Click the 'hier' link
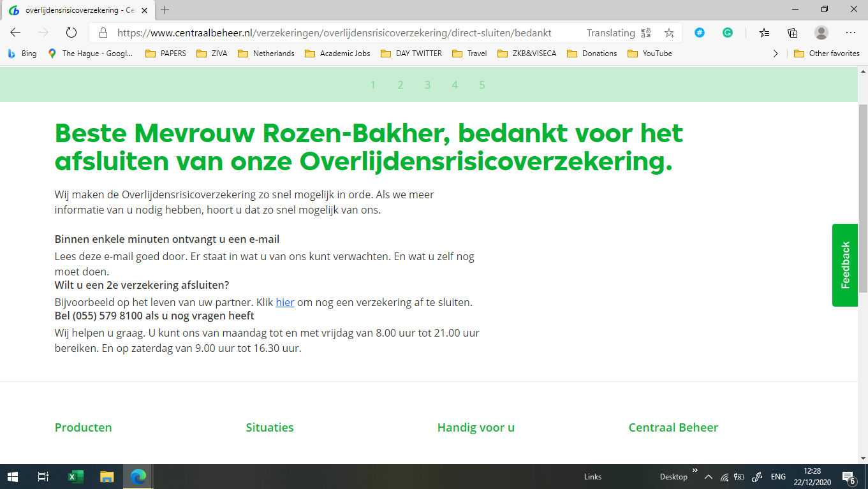The image size is (868, 489). (x=285, y=302)
